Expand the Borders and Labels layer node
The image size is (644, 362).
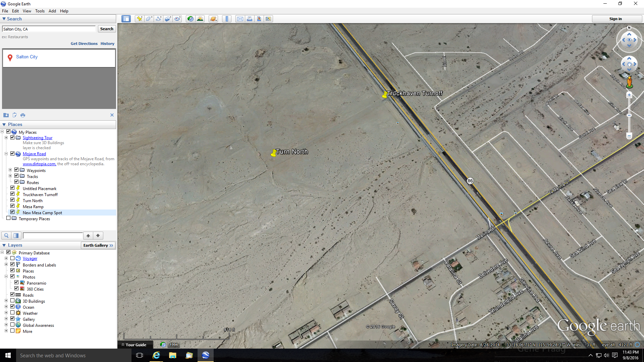coord(6,264)
